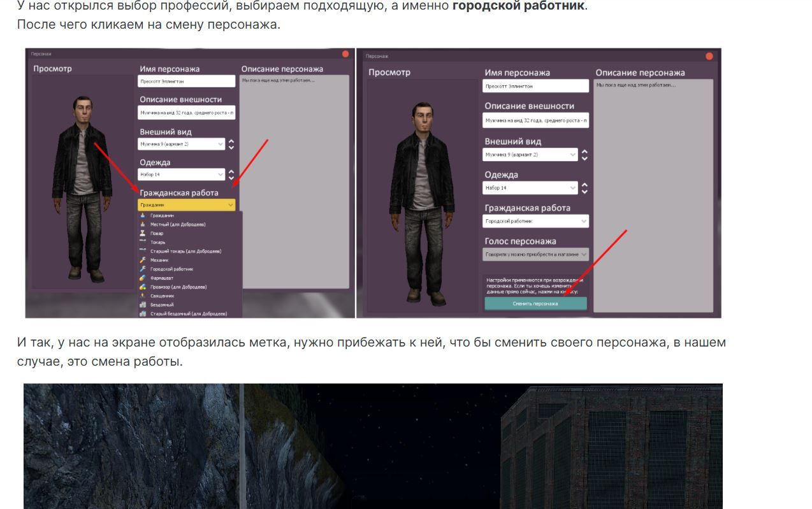The width and height of the screenshot is (812, 509).
Task: Click icon beside Местный (для Добродеев)
Action: pyautogui.click(x=143, y=224)
